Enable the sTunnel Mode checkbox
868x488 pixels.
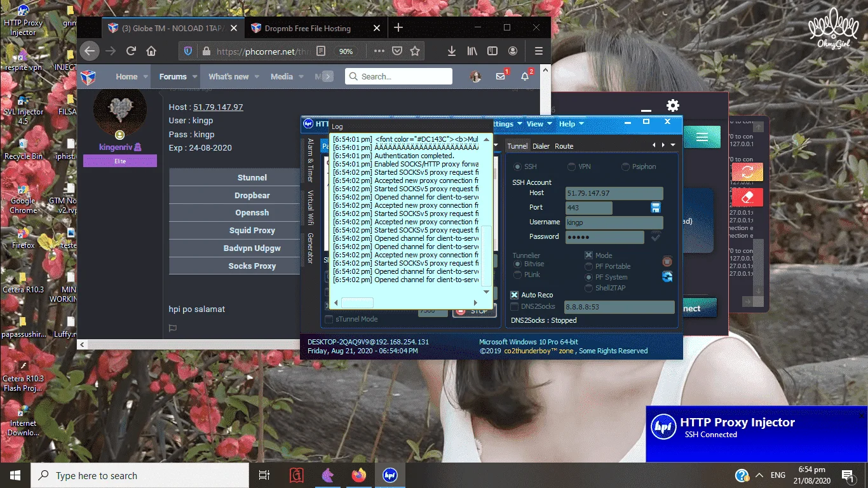[329, 319]
